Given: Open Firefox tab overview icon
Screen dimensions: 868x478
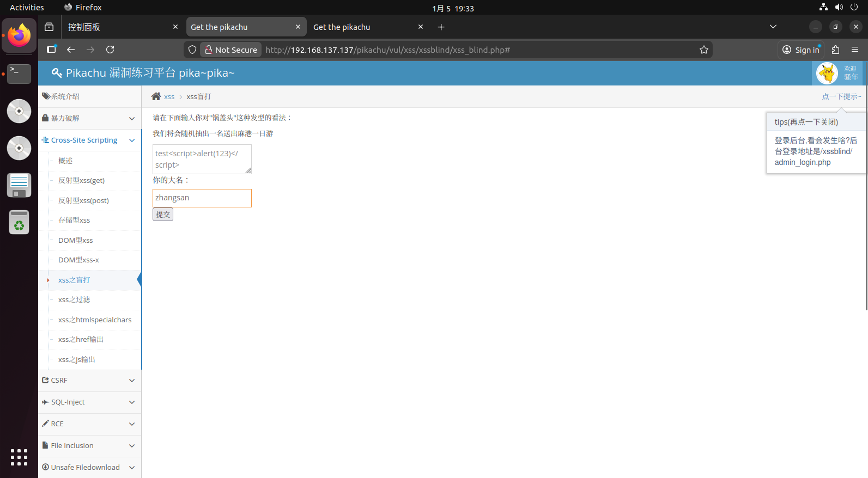Looking at the screenshot, I should pos(49,27).
